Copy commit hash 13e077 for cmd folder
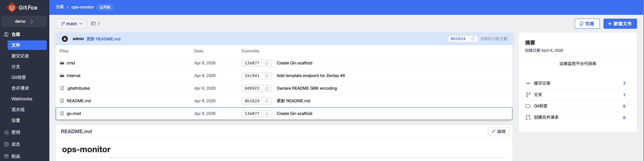The width and height of the screenshot is (644, 161). 267,63
